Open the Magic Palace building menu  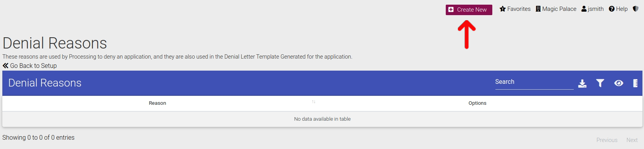(x=556, y=9)
